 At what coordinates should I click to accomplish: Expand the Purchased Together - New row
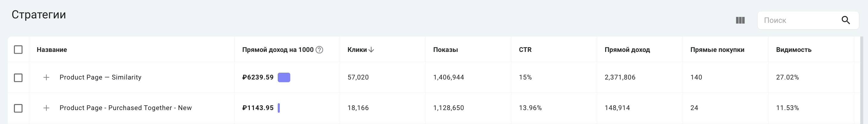[x=46, y=108]
